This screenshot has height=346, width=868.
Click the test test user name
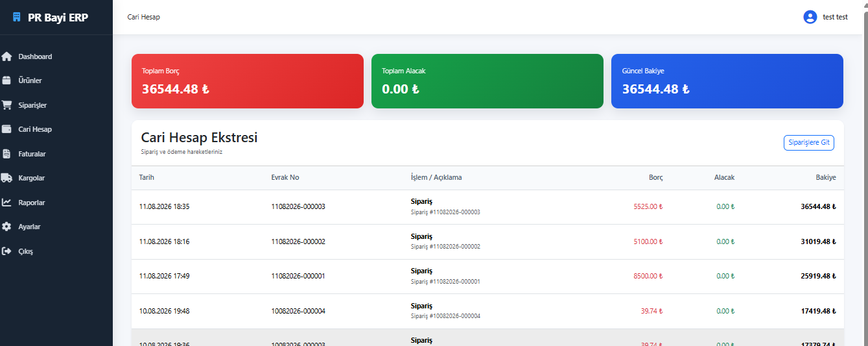[x=835, y=17]
